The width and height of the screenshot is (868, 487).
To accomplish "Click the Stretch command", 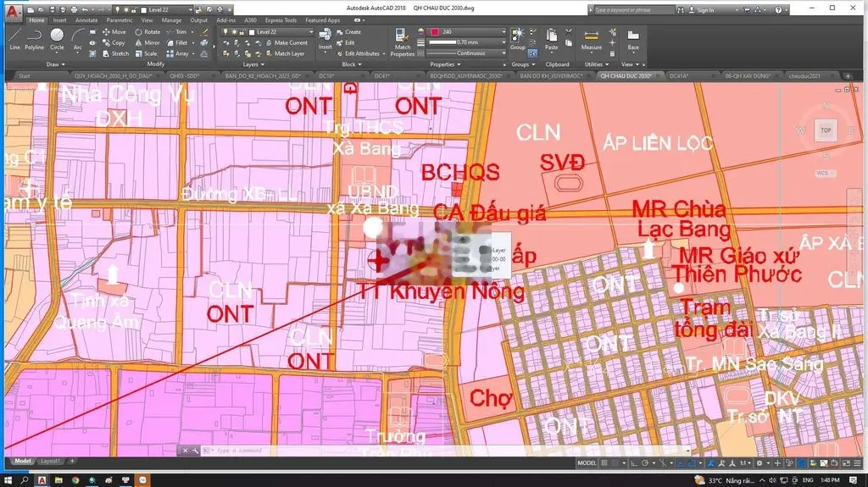I will point(115,53).
